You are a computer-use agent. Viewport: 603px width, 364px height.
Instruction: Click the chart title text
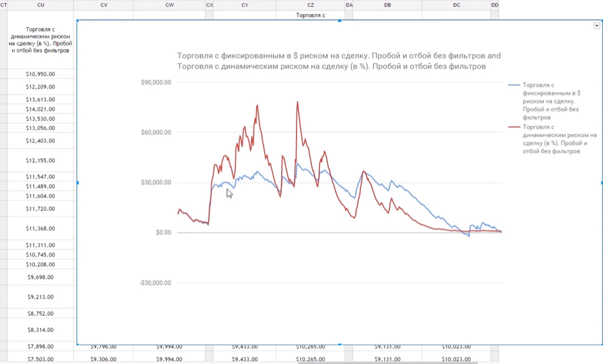339,61
